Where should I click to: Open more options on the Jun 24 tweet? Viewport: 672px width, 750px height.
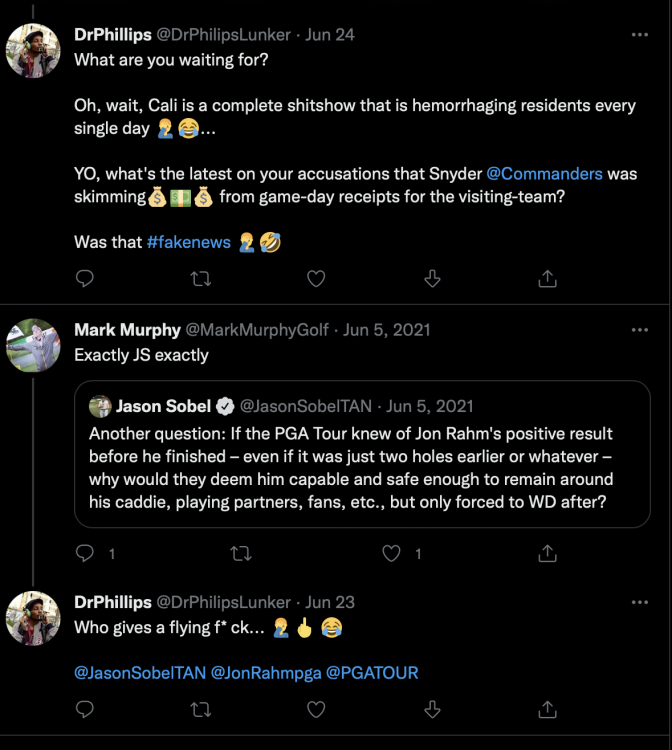point(639,34)
